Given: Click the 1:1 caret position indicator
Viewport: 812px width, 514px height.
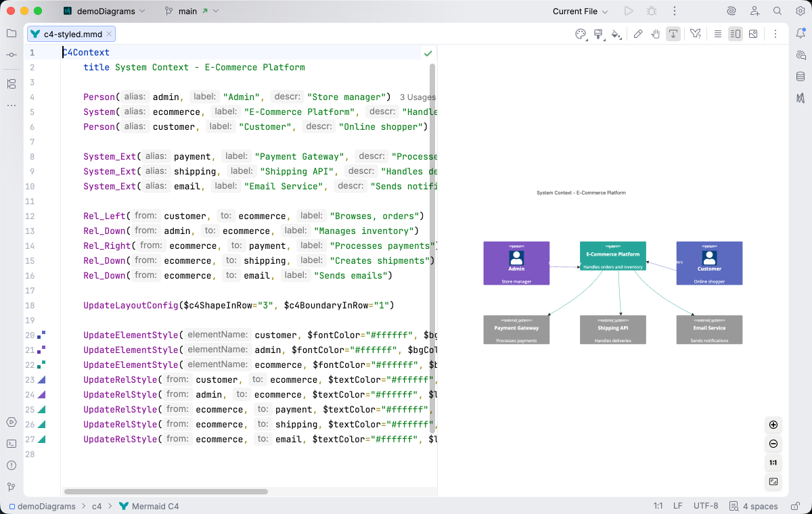Looking at the screenshot, I should 658,506.
